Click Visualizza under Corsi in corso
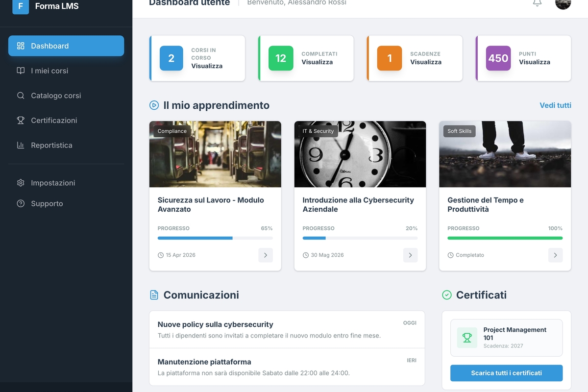 point(207,66)
